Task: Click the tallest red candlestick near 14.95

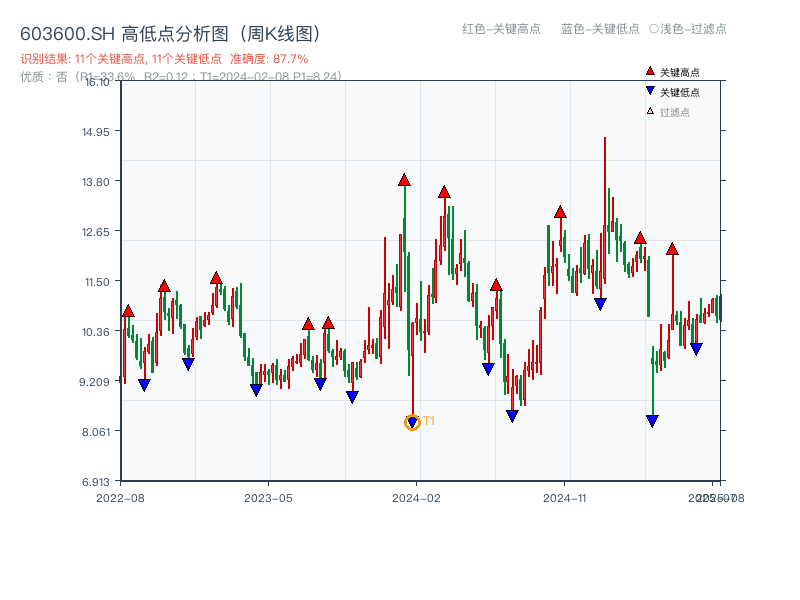Action: (605, 210)
